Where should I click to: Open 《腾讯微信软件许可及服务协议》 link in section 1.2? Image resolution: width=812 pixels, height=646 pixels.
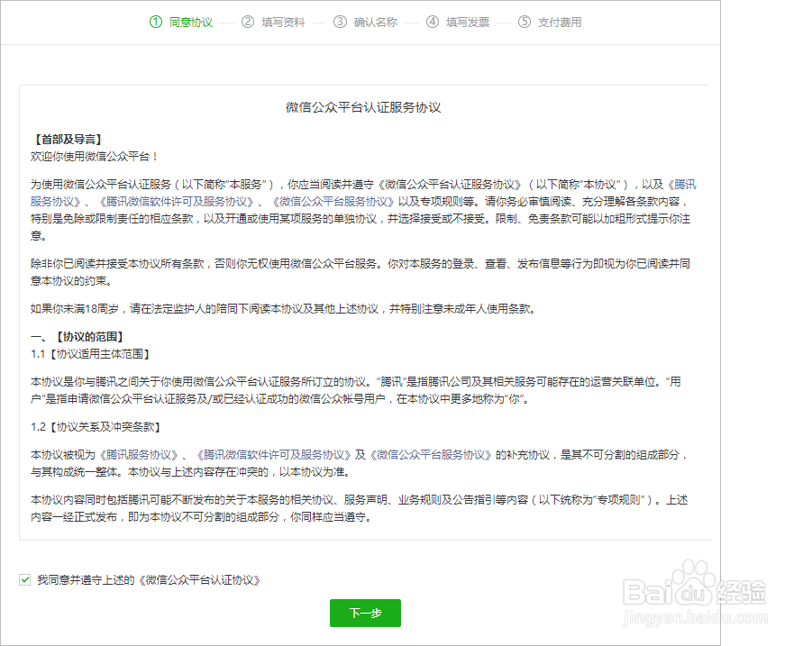click(x=273, y=455)
